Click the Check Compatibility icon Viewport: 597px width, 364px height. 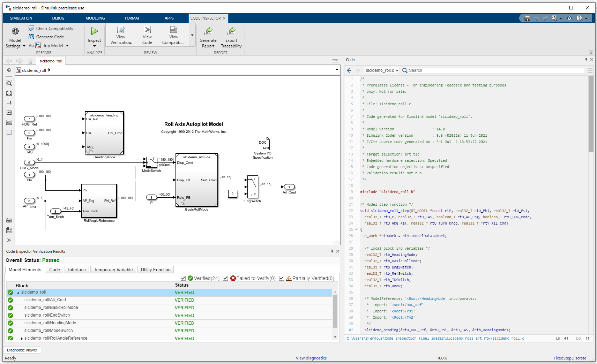(x=31, y=29)
